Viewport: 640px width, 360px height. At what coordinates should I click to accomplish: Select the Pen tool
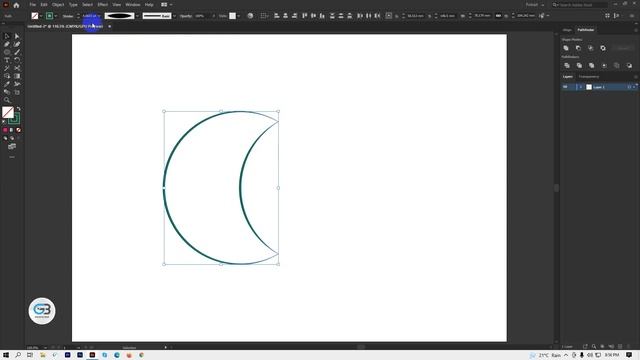click(7, 44)
